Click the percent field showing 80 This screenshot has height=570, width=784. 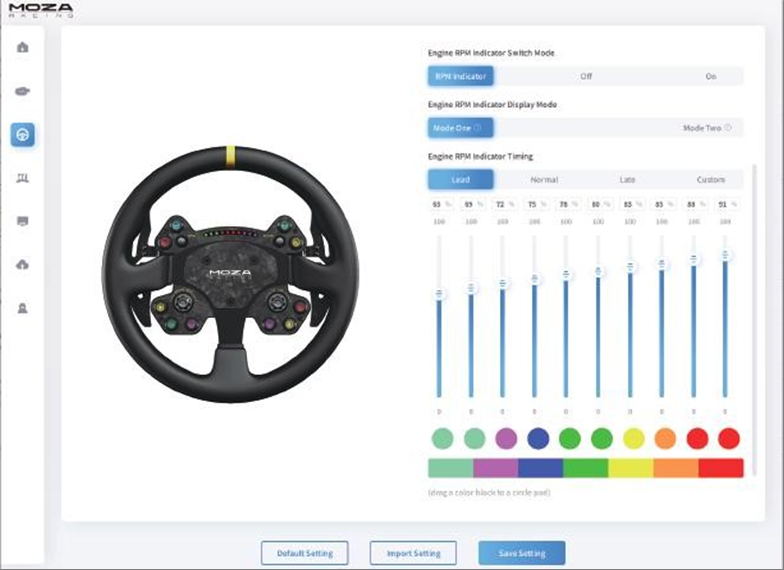click(x=600, y=204)
